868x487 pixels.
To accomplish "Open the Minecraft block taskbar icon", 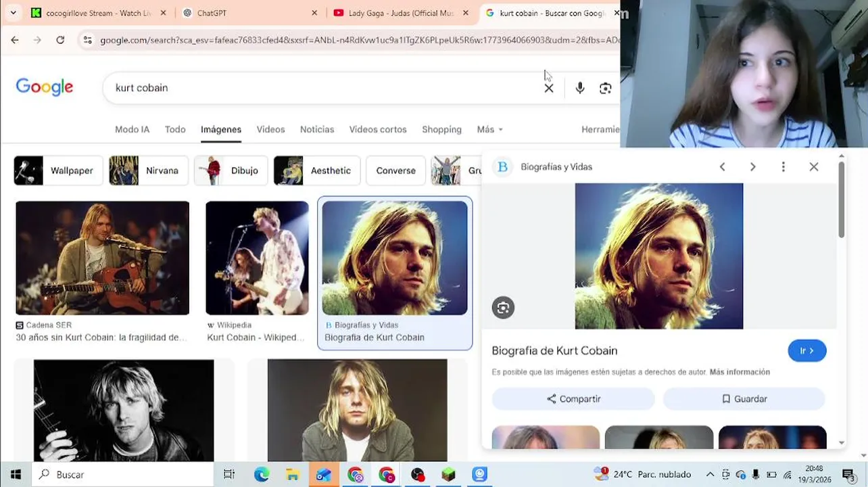I will pyautogui.click(x=448, y=474).
